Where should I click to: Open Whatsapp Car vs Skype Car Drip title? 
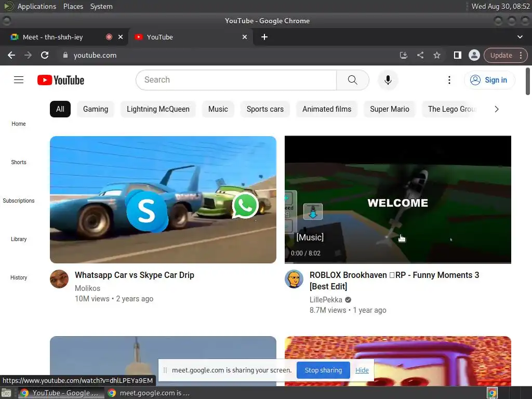click(135, 275)
